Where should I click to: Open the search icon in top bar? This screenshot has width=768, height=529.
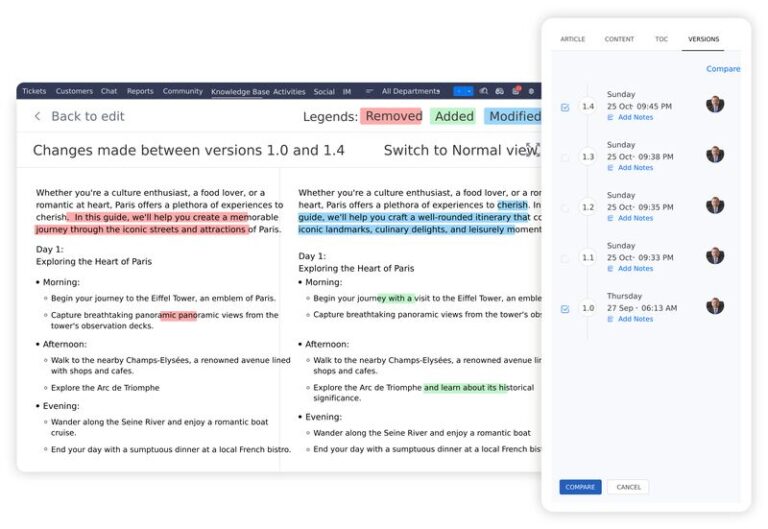pyautogui.click(x=484, y=91)
